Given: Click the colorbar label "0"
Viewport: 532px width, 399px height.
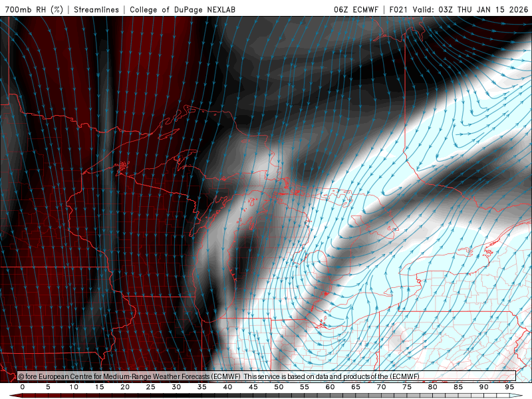Looking at the screenshot, I should (x=23, y=387).
